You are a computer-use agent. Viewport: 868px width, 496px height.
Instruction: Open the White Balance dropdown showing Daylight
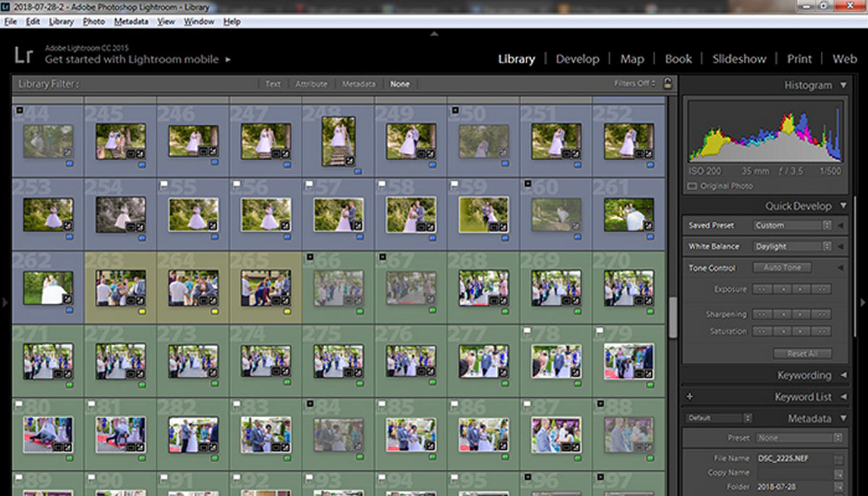click(791, 247)
